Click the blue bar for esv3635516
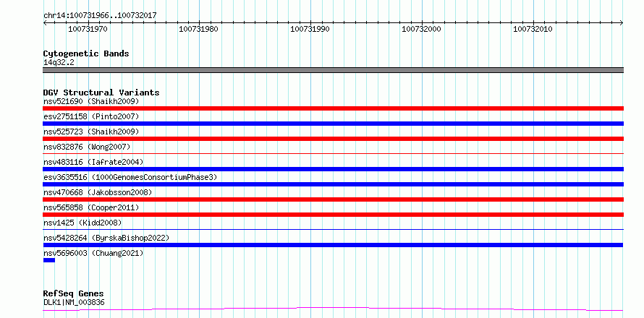 pyautogui.click(x=333, y=184)
